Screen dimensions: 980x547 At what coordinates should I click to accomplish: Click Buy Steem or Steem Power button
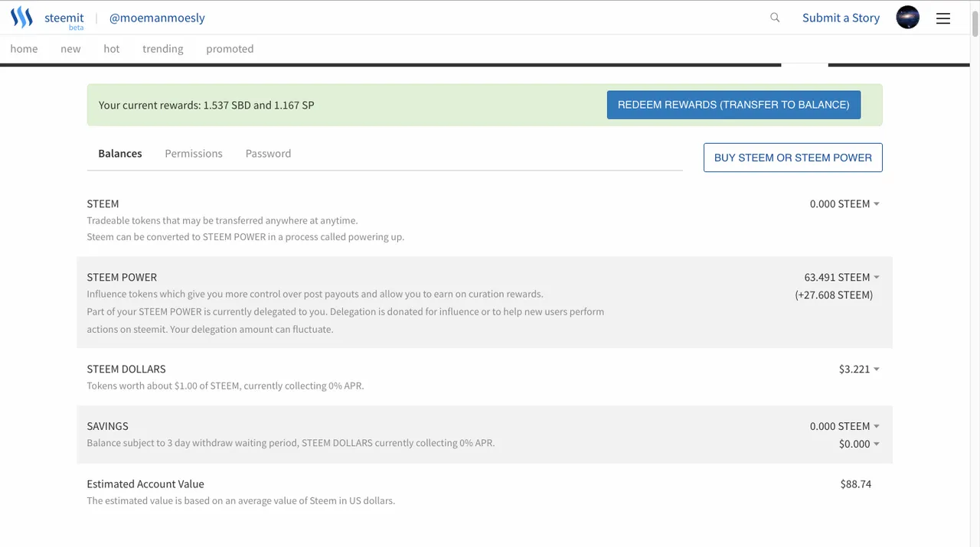(793, 158)
